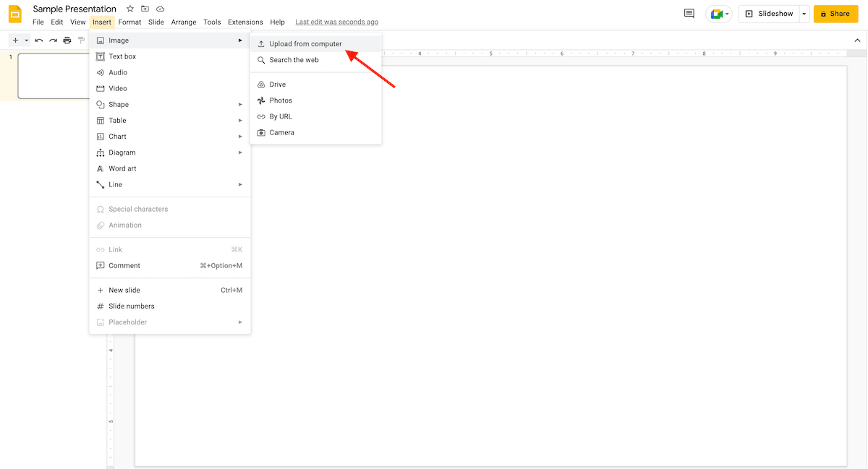The height and width of the screenshot is (469, 868).
Task: Click the Redo icon
Action: pos(53,40)
